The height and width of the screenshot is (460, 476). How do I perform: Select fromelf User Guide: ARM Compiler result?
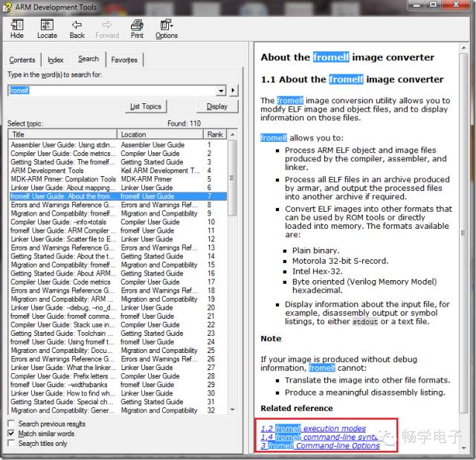118,230
